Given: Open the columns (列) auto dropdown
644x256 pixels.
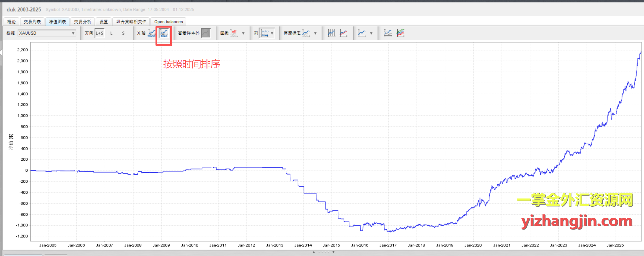Looking at the screenshot, I should coord(272,33).
